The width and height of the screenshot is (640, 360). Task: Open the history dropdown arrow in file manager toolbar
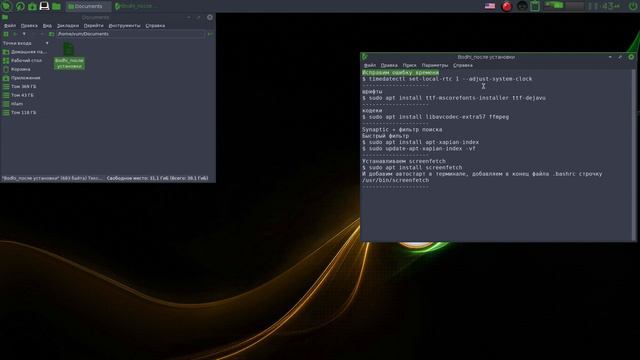(24, 34)
